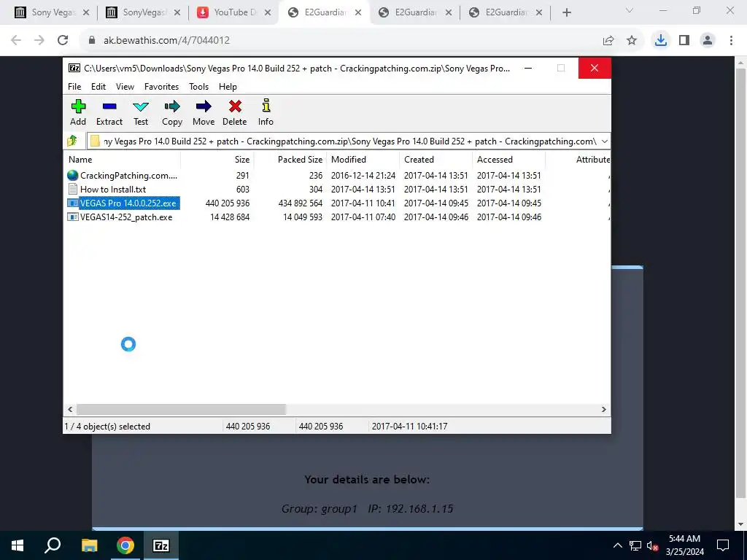The height and width of the screenshot is (560, 747).
Task: Open Chrome three-dot menu
Action: 731,41
